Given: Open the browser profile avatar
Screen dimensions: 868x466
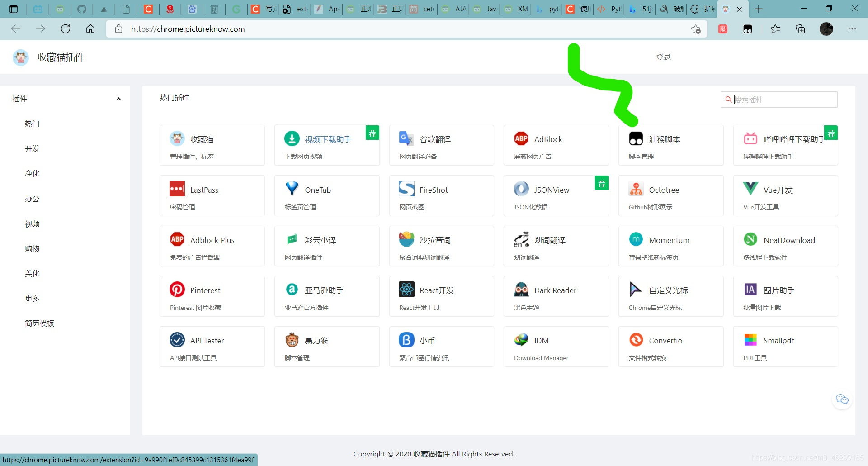Looking at the screenshot, I should pos(826,29).
